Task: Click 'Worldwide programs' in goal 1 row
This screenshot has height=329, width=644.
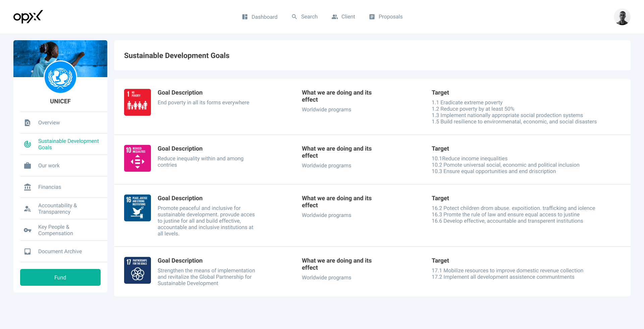Action: coord(326,110)
